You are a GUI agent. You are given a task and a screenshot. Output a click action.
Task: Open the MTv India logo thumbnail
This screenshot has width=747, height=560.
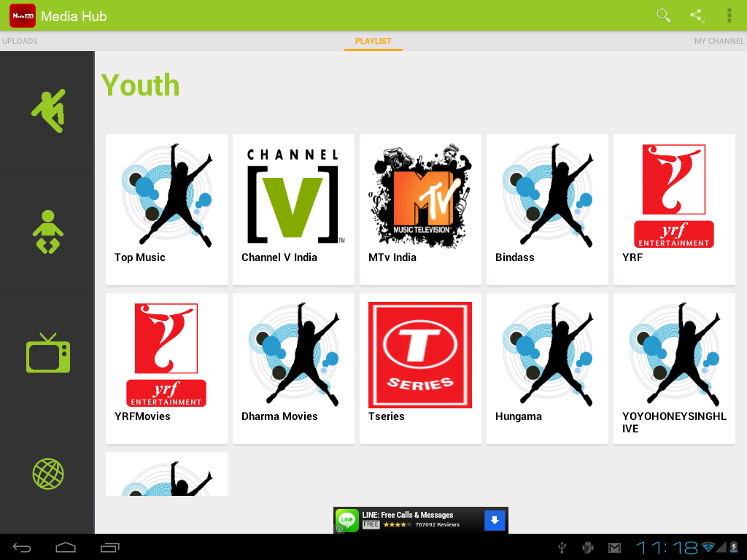tap(420, 195)
